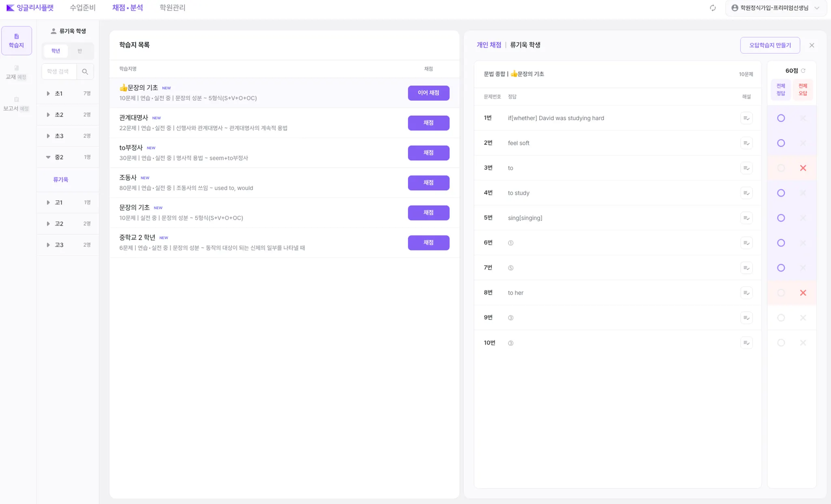Click the student search magnifier icon

(x=85, y=71)
